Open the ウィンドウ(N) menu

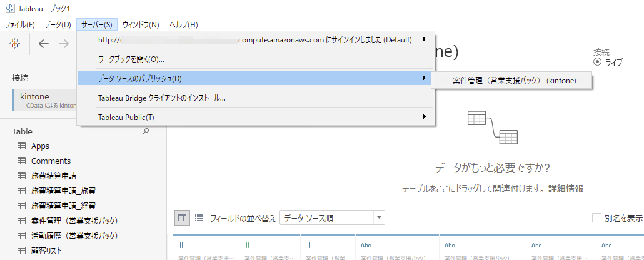tap(141, 24)
